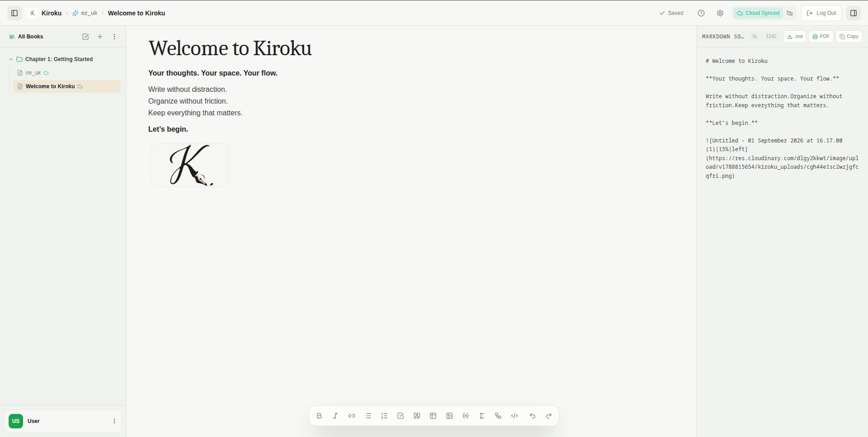Insert a checkbox task list

pyautogui.click(x=401, y=416)
